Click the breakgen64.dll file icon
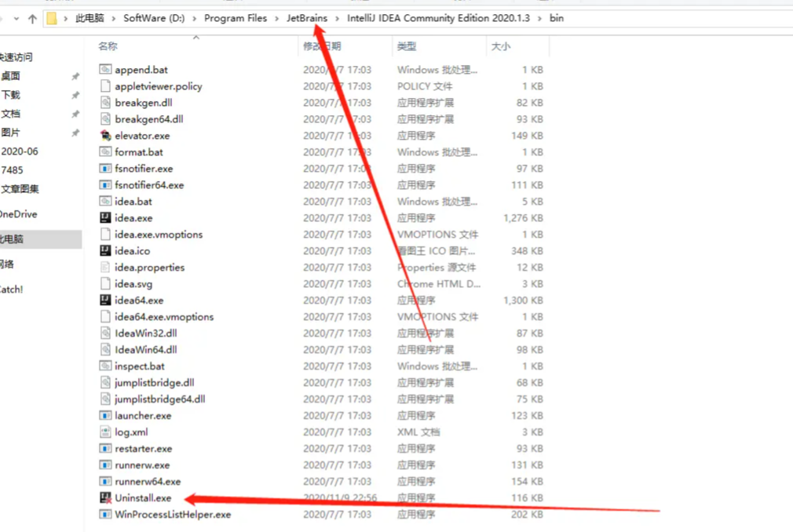Viewport: 793px width, 532px height. 105,118
